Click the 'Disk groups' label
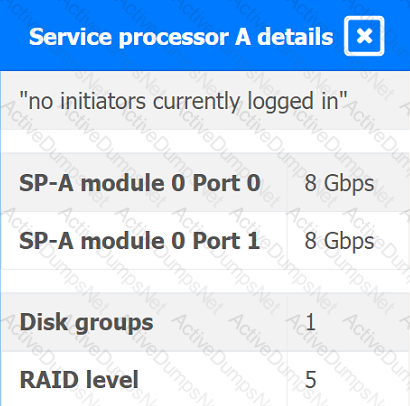Screen dimensions: 410x406 pyautogui.click(x=86, y=323)
